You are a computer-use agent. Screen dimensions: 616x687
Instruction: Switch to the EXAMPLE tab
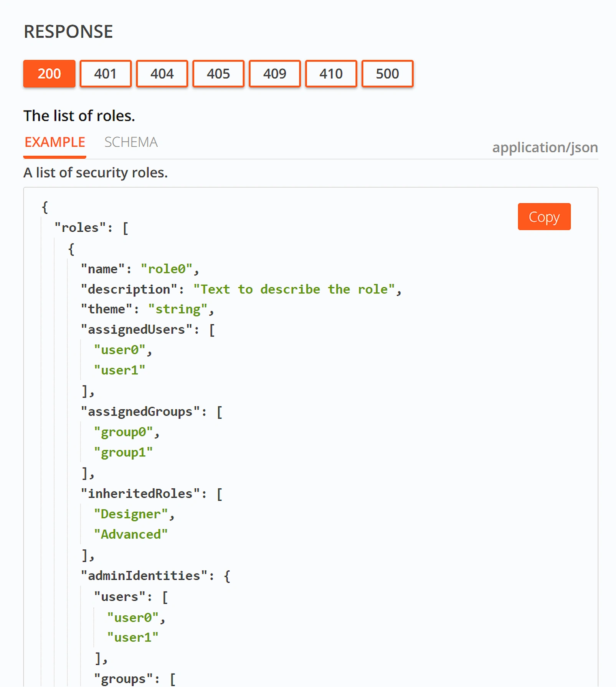click(x=54, y=142)
